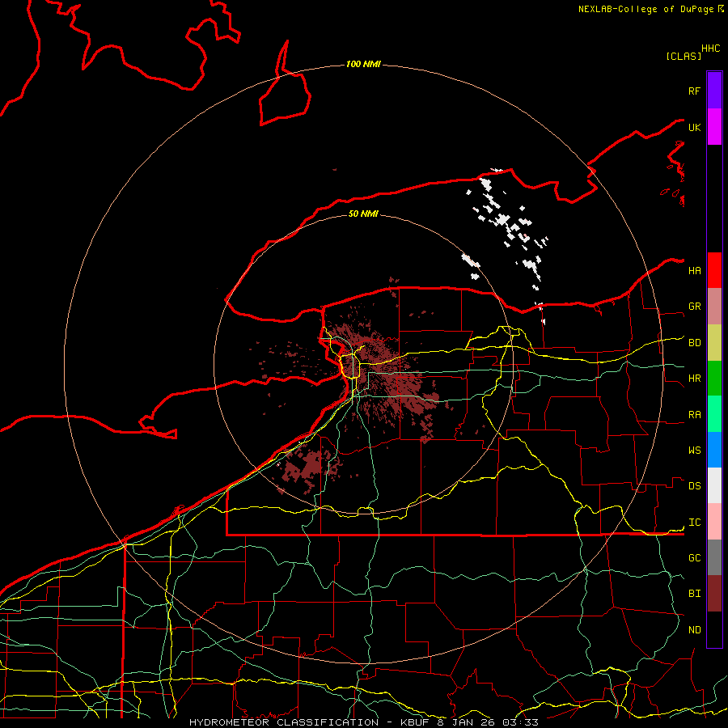
Task: Click the Hydrometeor Classification KBUF caption
Action: point(364,722)
